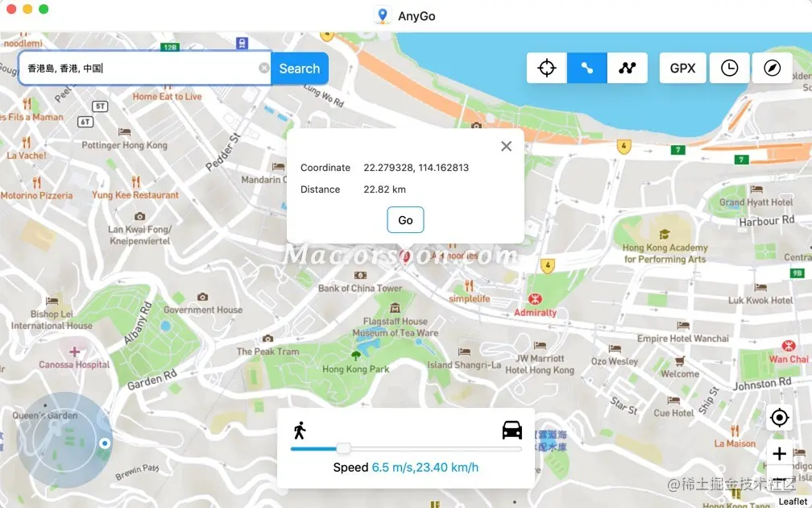The image size is (812, 508).
Task: Click the Leaflet attribution link
Action: point(793,501)
